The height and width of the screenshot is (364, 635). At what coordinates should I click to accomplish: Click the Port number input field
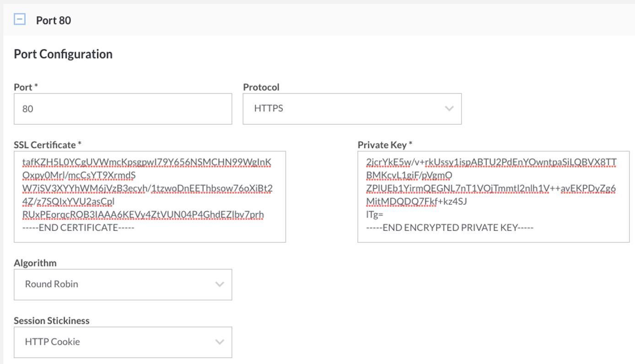click(123, 108)
